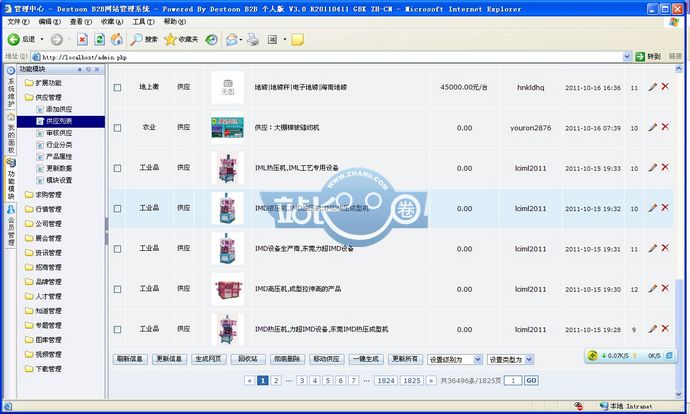Click the 生成网页 button

coord(209,358)
